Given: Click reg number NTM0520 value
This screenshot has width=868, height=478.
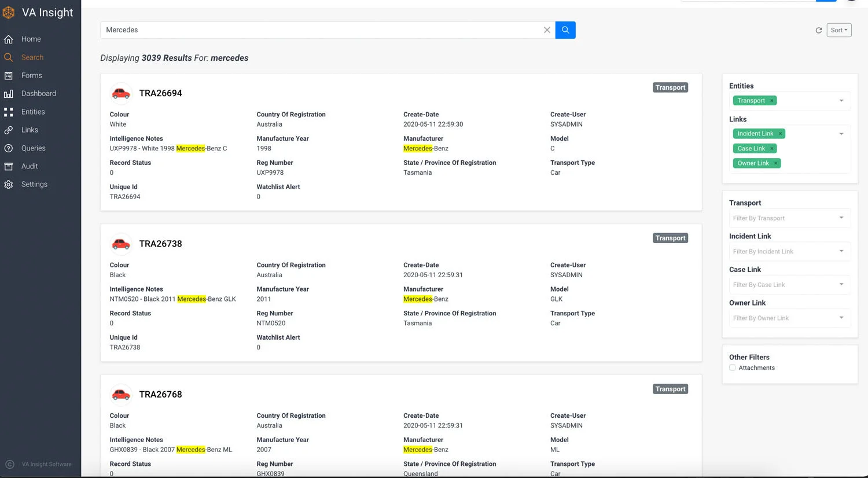Looking at the screenshot, I should 271,323.
